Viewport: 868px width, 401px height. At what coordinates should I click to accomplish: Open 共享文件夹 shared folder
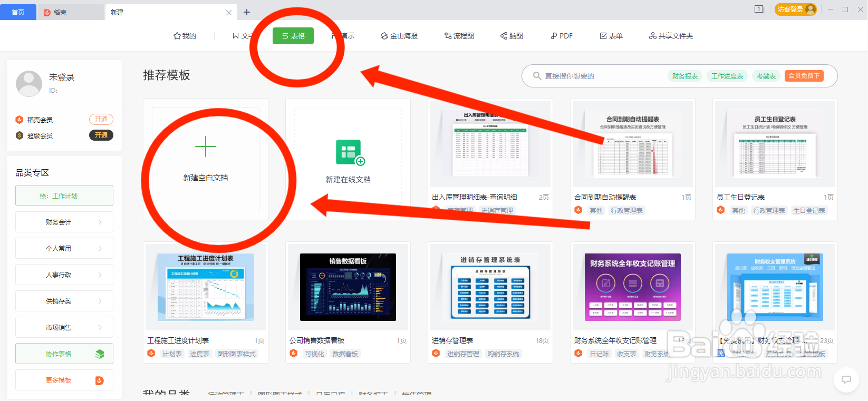tap(671, 36)
